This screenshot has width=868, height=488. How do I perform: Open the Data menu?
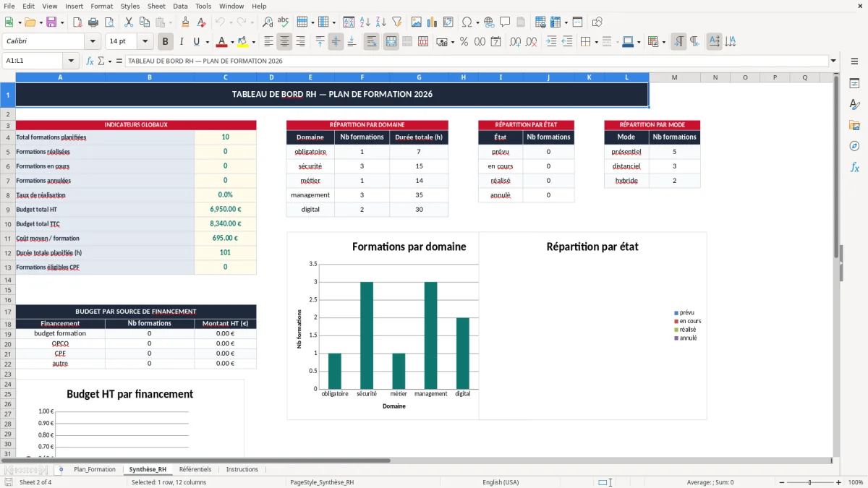click(x=180, y=6)
